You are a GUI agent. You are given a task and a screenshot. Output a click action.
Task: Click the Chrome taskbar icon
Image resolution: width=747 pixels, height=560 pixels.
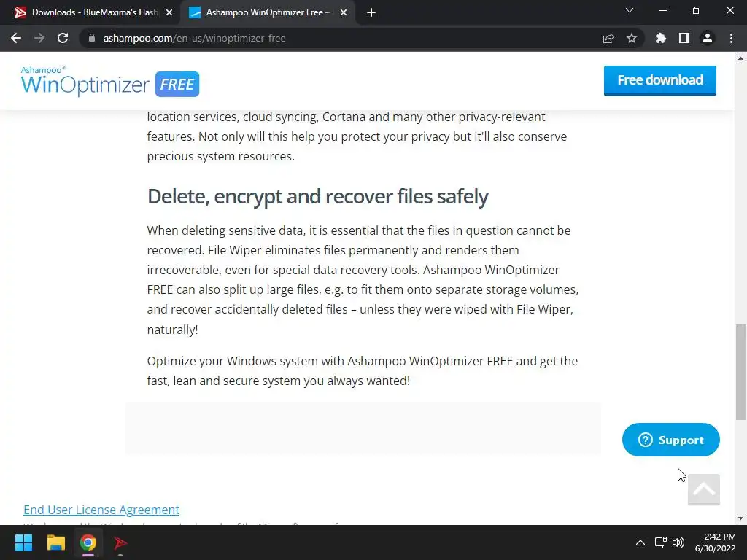pyautogui.click(x=88, y=542)
